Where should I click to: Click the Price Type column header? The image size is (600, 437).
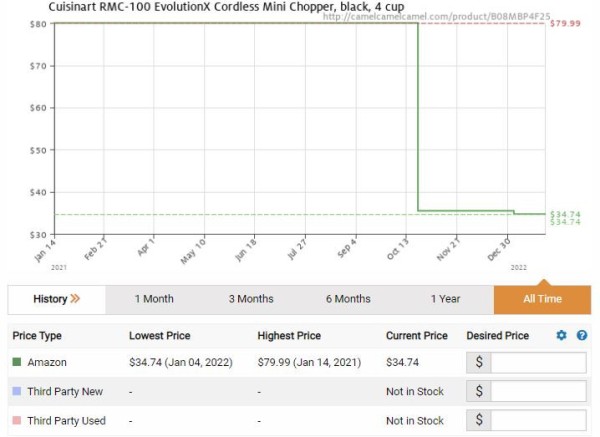[x=37, y=336]
